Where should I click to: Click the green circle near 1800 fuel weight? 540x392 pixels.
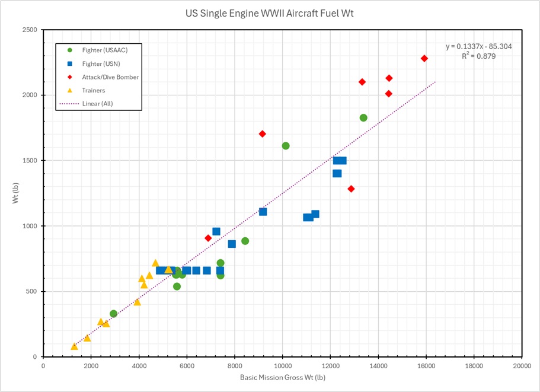pyautogui.click(x=363, y=117)
